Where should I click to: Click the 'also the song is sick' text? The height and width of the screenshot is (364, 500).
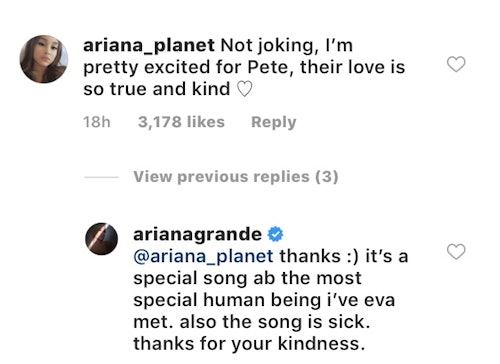[x=275, y=322]
